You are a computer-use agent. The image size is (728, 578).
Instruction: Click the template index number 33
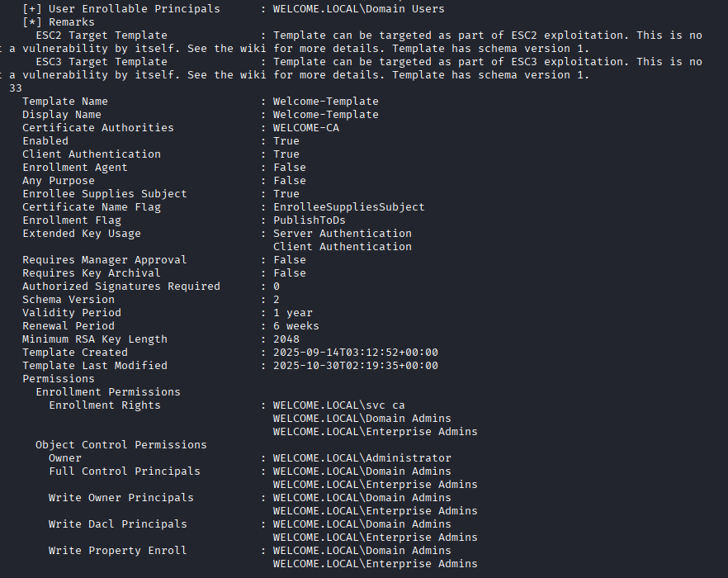15,88
